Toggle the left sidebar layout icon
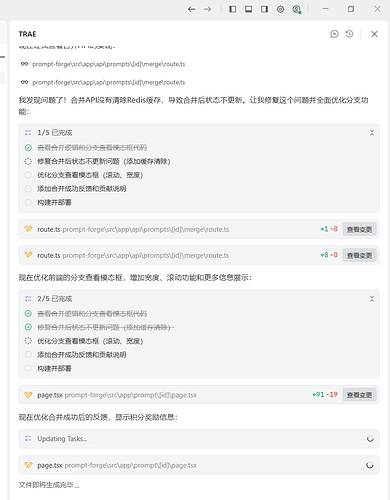This screenshot has width=390, height=500. (233, 9)
